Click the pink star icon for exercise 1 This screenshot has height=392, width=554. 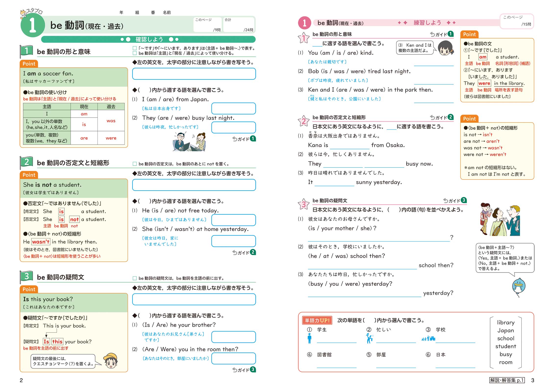coord(304,38)
